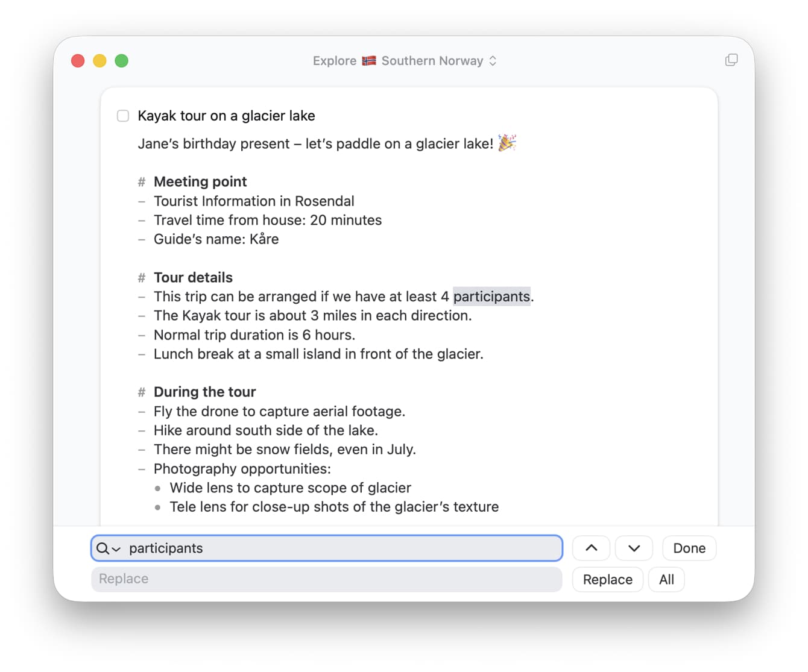Click the Norway flag in the window title
Image resolution: width=808 pixels, height=672 pixels.
[x=369, y=61]
